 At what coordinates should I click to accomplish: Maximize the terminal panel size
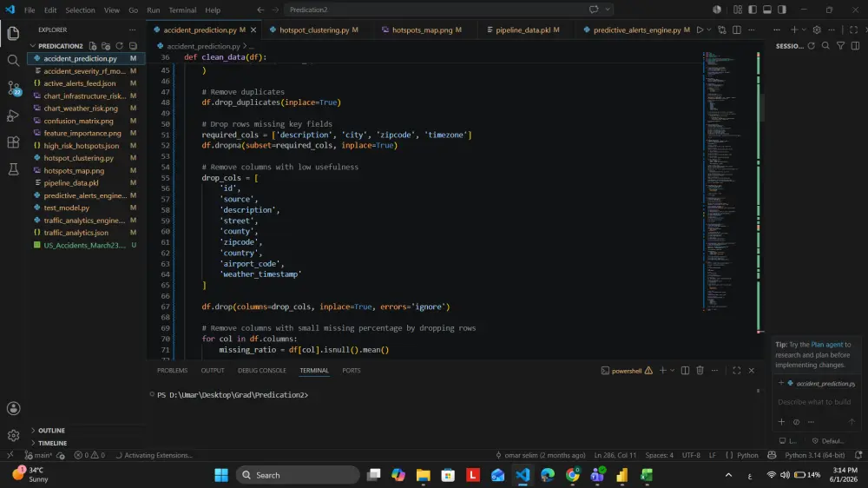[x=736, y=371]
